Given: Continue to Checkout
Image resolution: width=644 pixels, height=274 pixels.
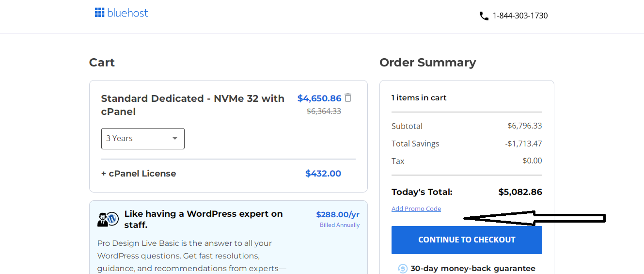Looking at the screenshot, I should tap(467, 240).
